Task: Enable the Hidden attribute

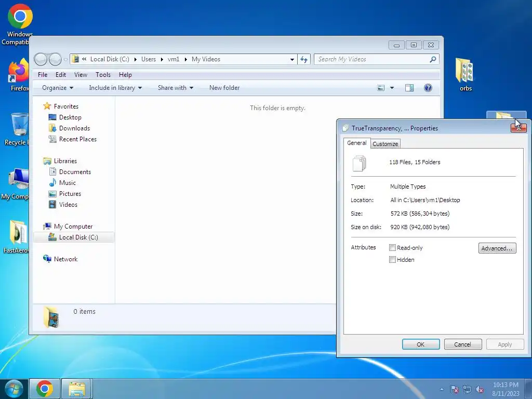Action: 393,260
